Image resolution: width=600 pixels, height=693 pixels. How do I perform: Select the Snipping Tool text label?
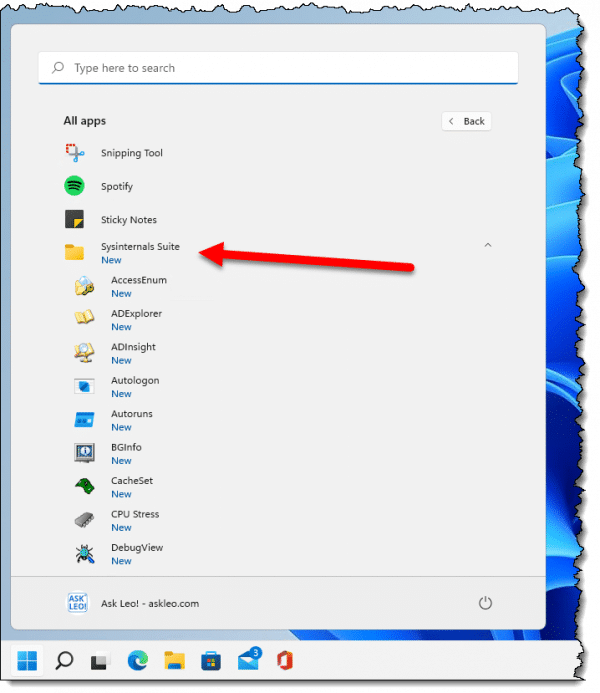(x=132, y=153)
